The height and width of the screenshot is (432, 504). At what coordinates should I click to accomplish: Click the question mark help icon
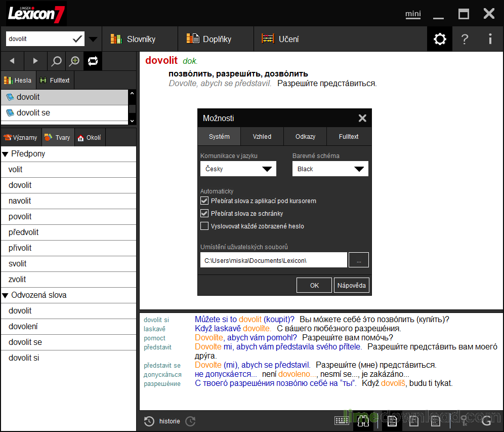pos(465,39)
